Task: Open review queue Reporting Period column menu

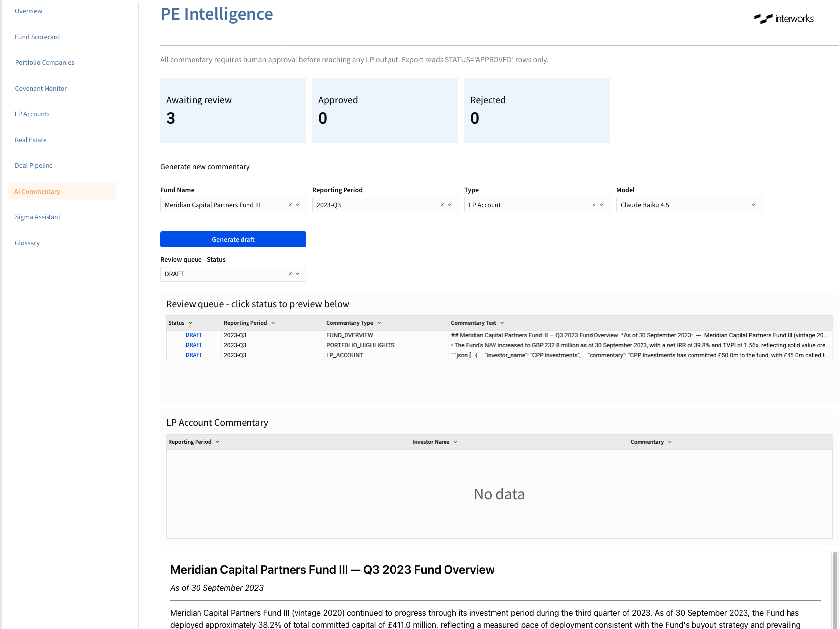Action: [x=273, y=323]
